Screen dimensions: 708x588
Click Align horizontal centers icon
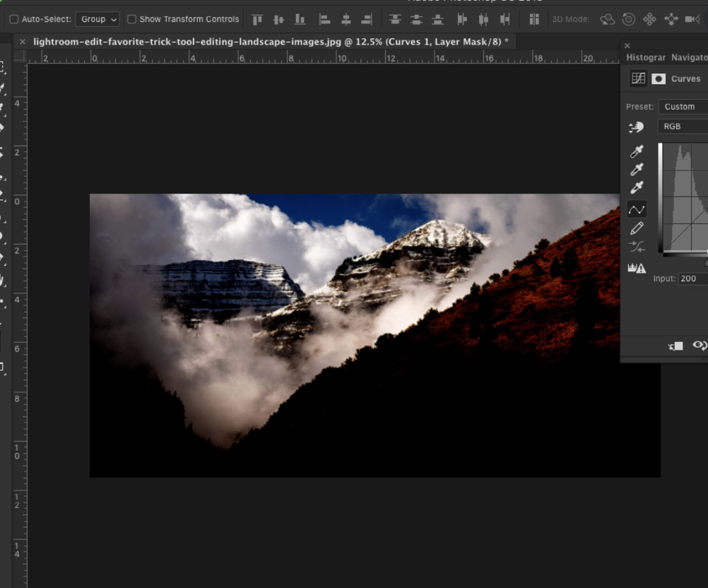coord(346,19)
